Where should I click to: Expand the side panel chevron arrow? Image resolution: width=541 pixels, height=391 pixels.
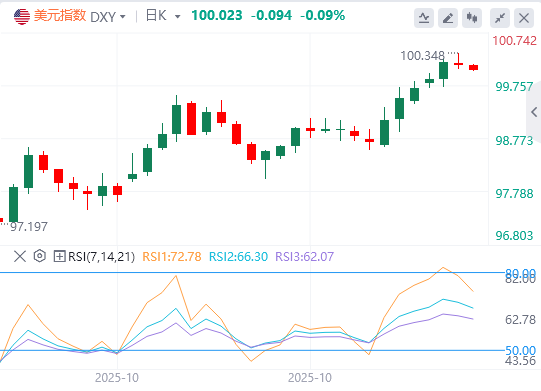pyautogui.click(x=534, y=112)
